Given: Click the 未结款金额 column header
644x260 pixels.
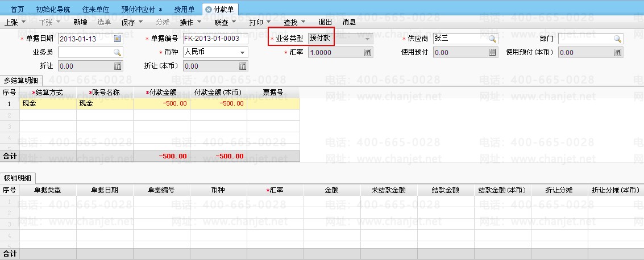Looking at the screenshot, I should [x=389, y=190].
